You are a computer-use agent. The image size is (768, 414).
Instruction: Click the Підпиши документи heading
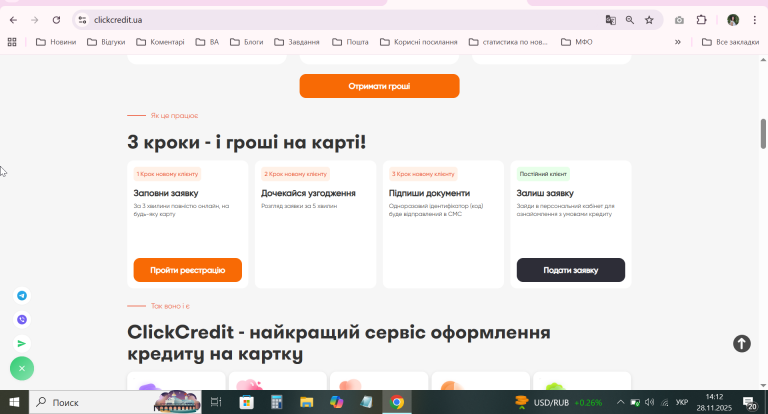point(430,193)
